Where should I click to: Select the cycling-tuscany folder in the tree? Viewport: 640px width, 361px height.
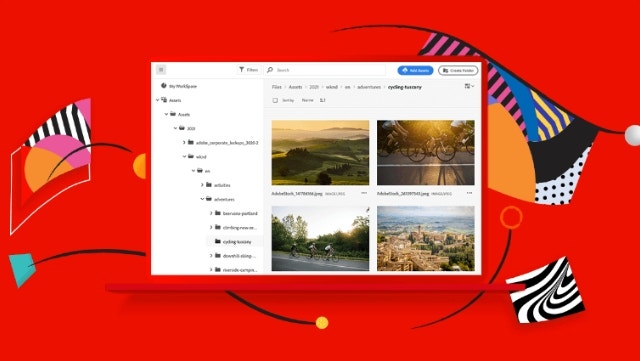tap(236, 242)
